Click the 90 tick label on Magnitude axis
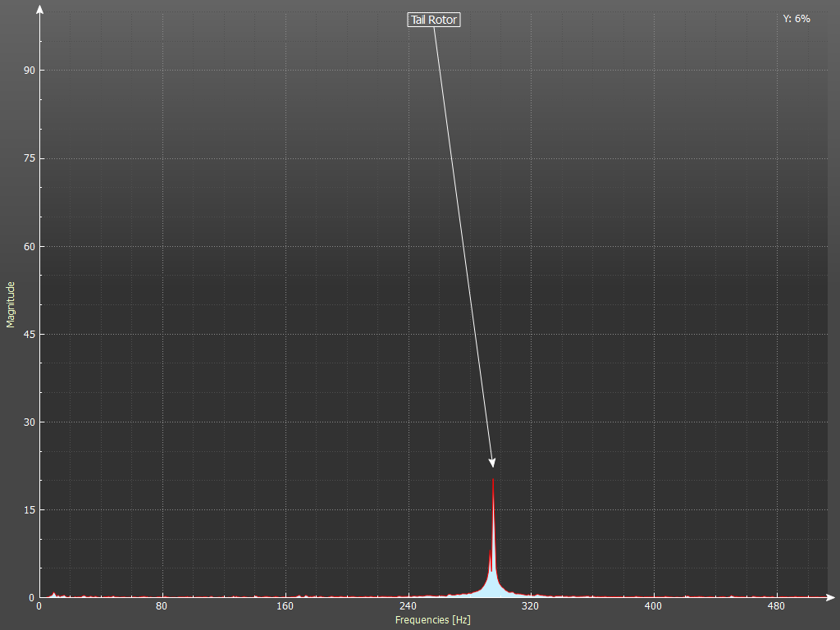This screenshot has width=840, height=630. click(29, 71)
